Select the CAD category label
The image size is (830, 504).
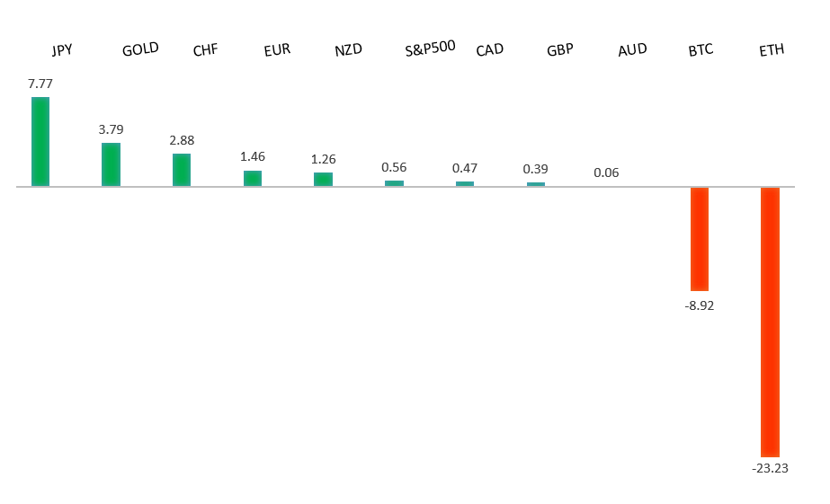pyautogui.click(x=489, y=50)
